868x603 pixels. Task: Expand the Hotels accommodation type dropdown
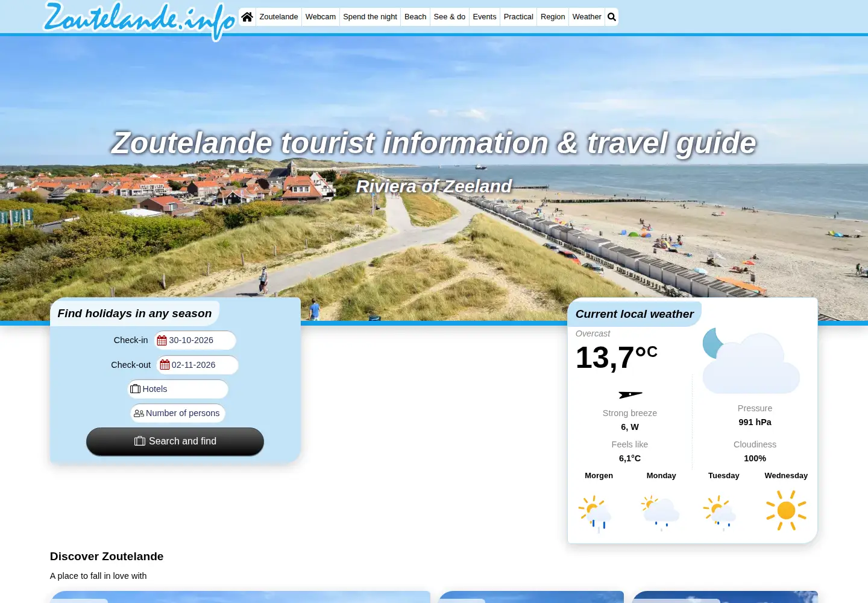click(x=178, y=389)
